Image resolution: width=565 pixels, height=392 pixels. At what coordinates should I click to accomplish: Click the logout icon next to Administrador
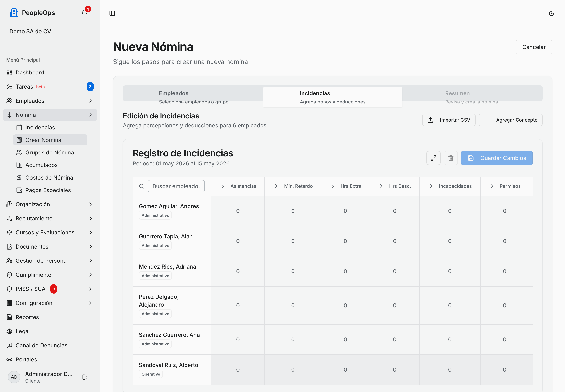click(x=85, y=377)
